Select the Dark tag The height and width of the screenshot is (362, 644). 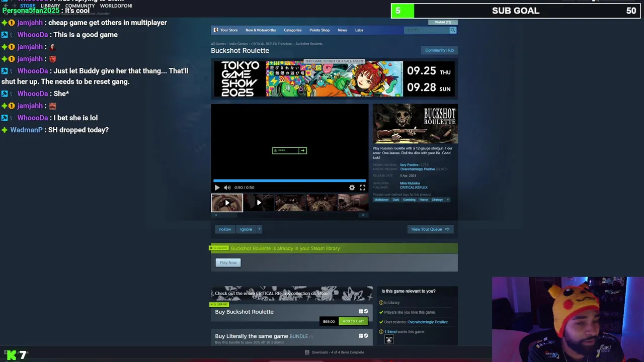click(x=395, y=200)
